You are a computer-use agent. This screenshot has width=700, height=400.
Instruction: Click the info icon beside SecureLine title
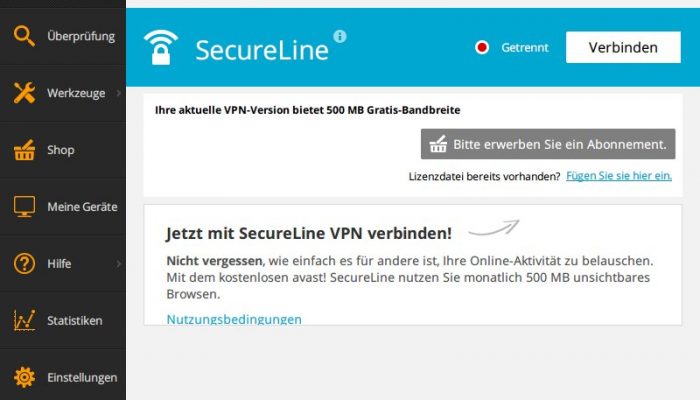click(340, 36)
